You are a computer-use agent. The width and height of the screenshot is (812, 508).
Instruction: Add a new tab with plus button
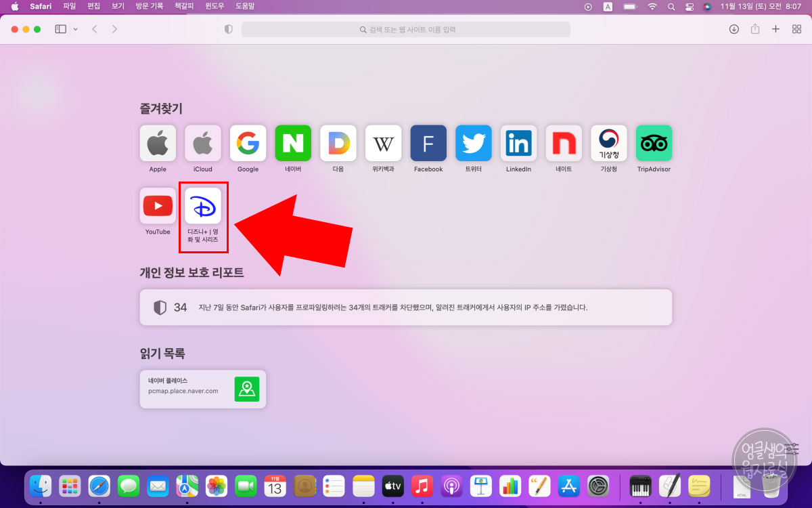[x=776, y=29]
